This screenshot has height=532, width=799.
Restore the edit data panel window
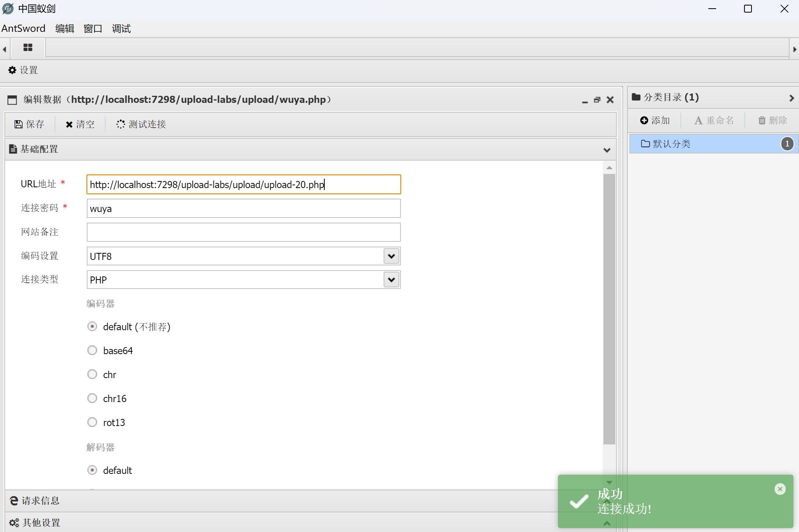point(597,100)
